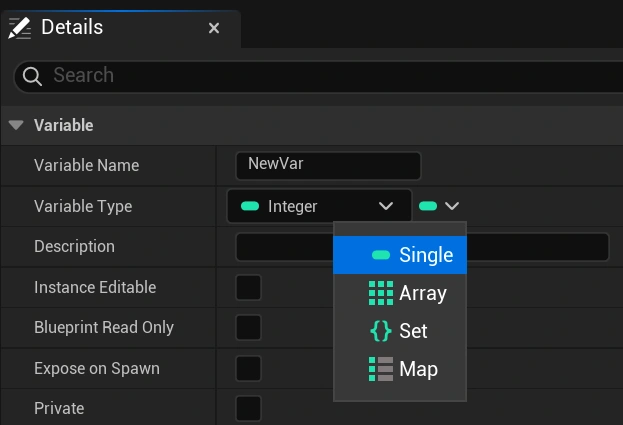
Task: Select the Single container option
Action: pos(400,255)
